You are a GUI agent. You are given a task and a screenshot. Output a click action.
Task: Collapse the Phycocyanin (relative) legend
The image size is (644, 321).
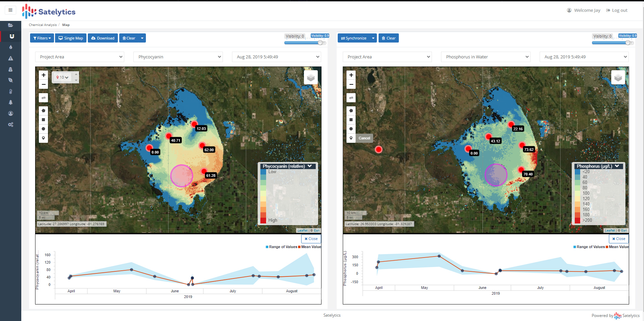point(310,166)
